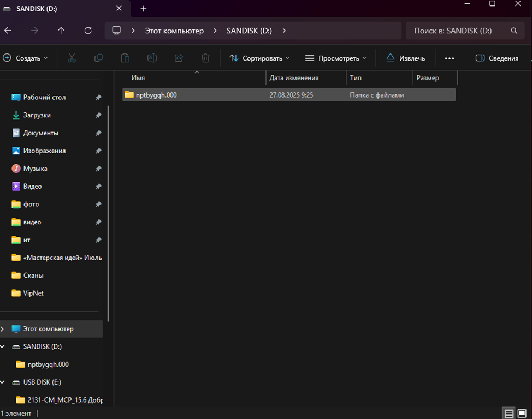Collapse the SANDISK (D:) tree node
Viewport: 532px width, 419px height.
[3, 346]
